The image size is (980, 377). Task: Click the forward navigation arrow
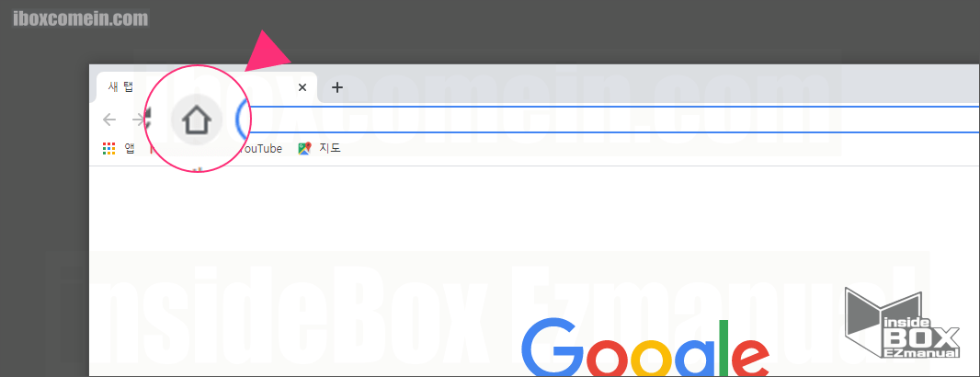tap(138, 120)
